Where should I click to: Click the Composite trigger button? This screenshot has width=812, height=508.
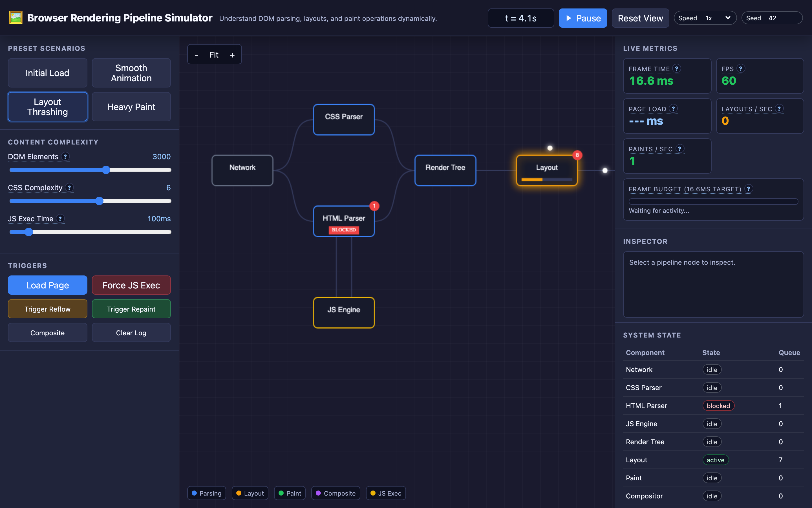point(48,333)
